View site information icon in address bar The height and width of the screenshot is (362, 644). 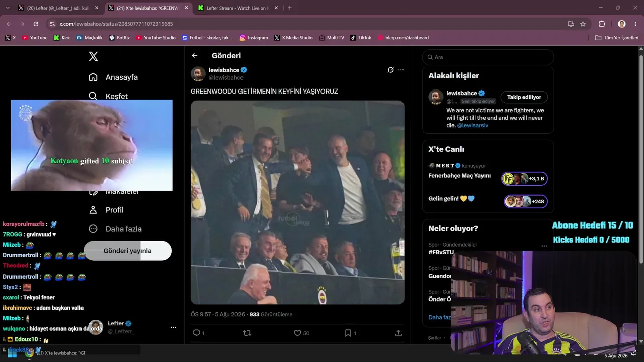52,24
